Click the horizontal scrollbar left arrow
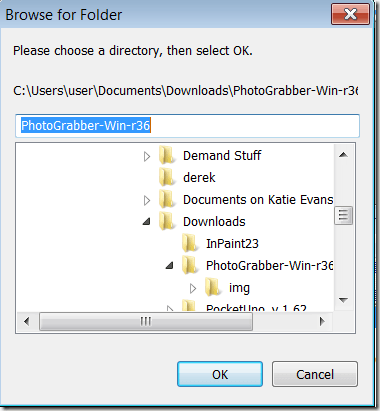380x411 pixels. point(27,321)
